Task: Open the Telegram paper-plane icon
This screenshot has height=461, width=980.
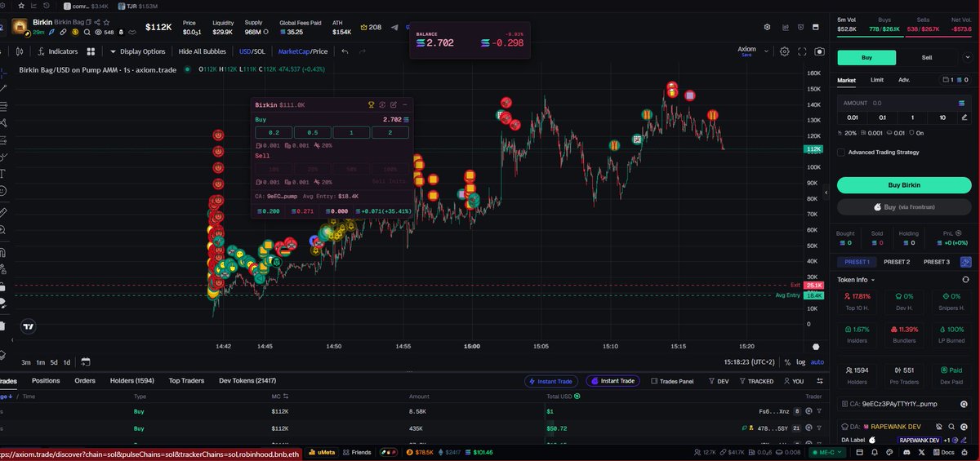Action: pyautogui.click(x=394, y=28)
